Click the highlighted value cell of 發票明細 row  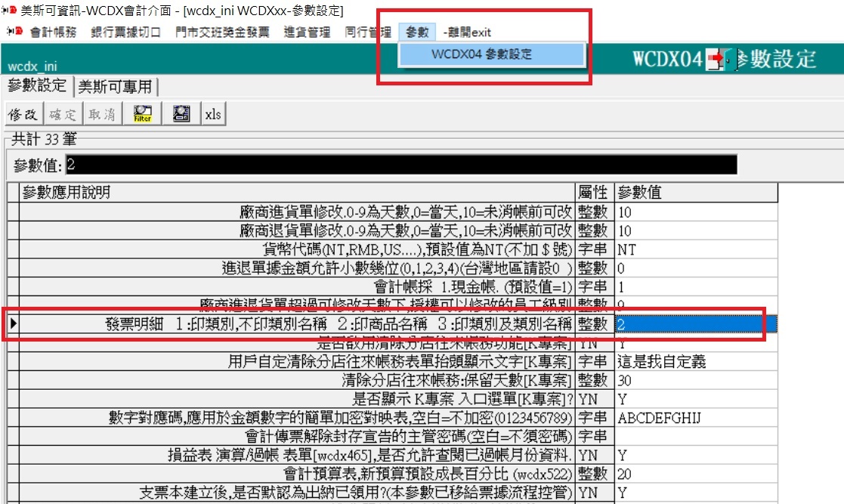pyautogui.click(x=695, y=324)
